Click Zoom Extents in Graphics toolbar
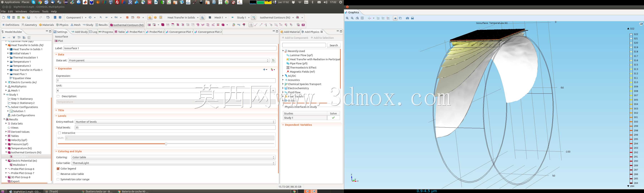This screenshot has height=193, width=644. [362, 18]
